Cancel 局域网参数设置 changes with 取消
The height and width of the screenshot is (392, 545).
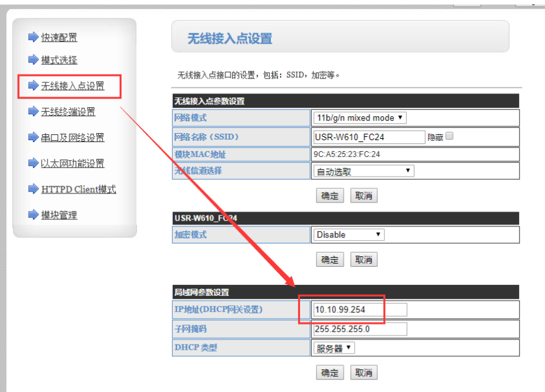[364, 373]
